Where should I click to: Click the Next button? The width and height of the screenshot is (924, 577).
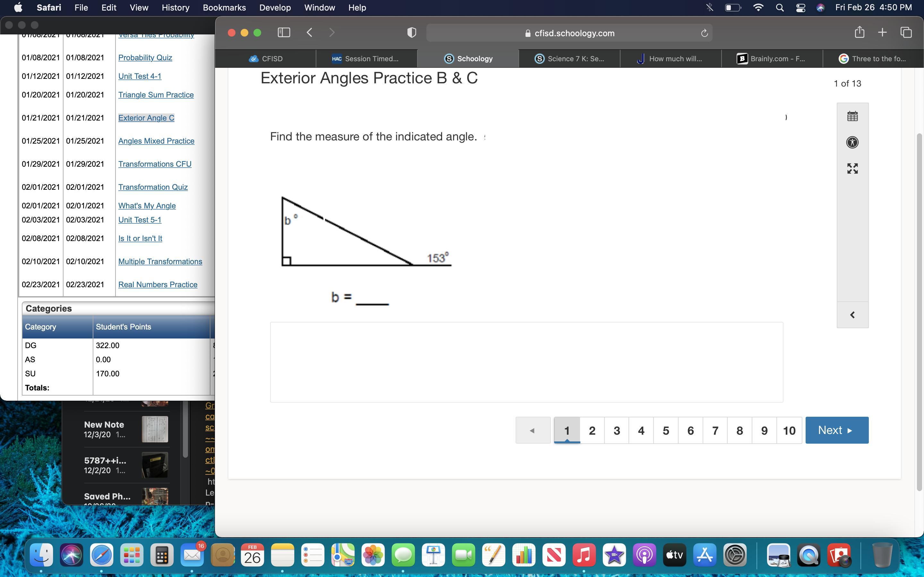point(836,430)
